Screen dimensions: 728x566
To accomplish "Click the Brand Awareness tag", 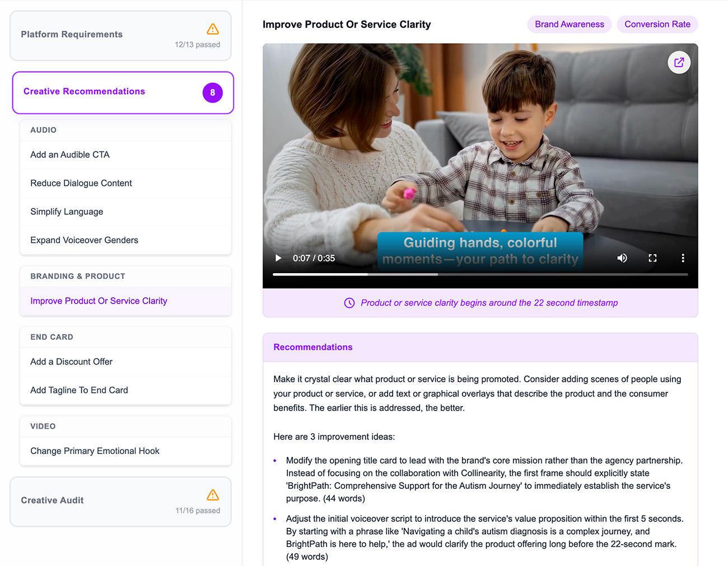I will 569,25.
